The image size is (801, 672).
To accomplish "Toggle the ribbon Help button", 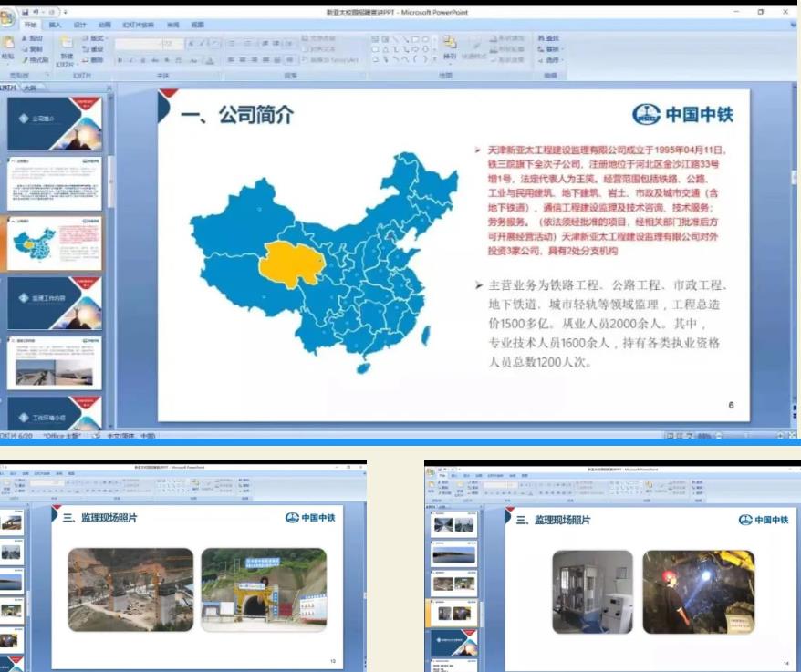I will [796, 25].
